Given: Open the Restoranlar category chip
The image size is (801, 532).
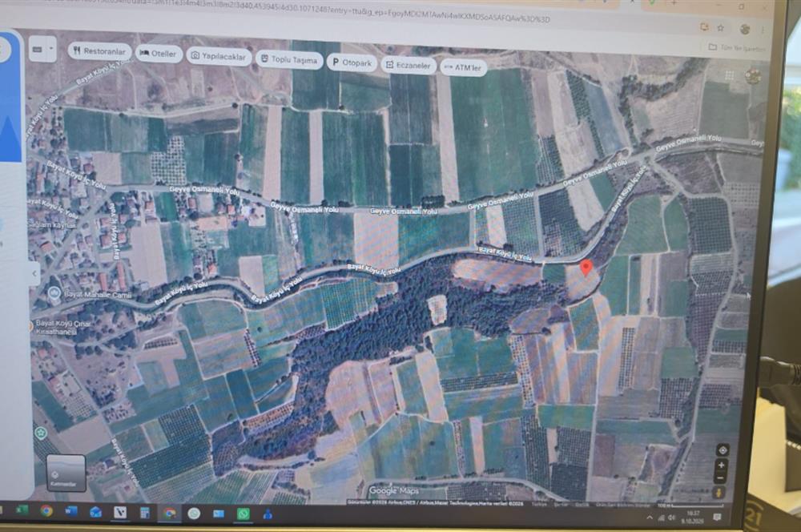Looking at the screenshot, I should [x=99, y=51].
